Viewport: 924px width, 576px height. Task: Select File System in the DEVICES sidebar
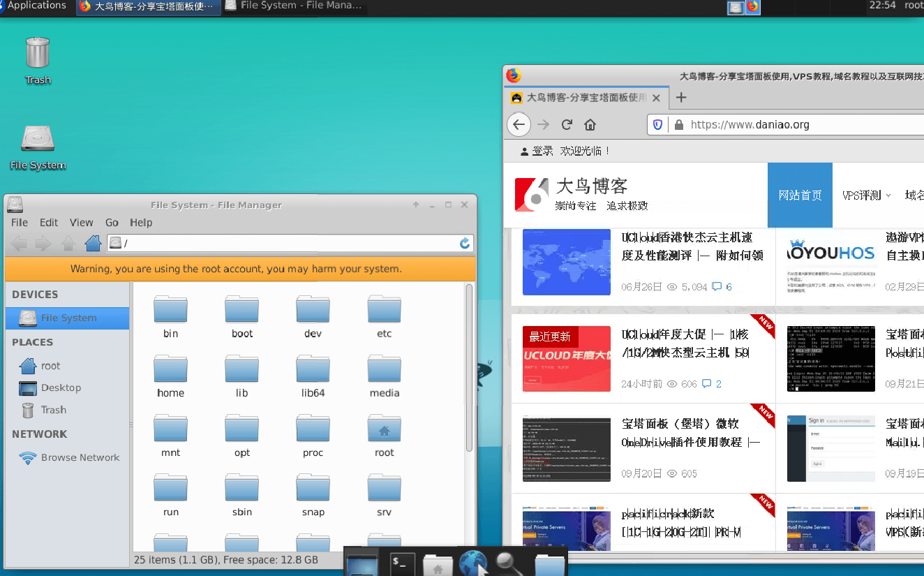[x=67, y=318]
